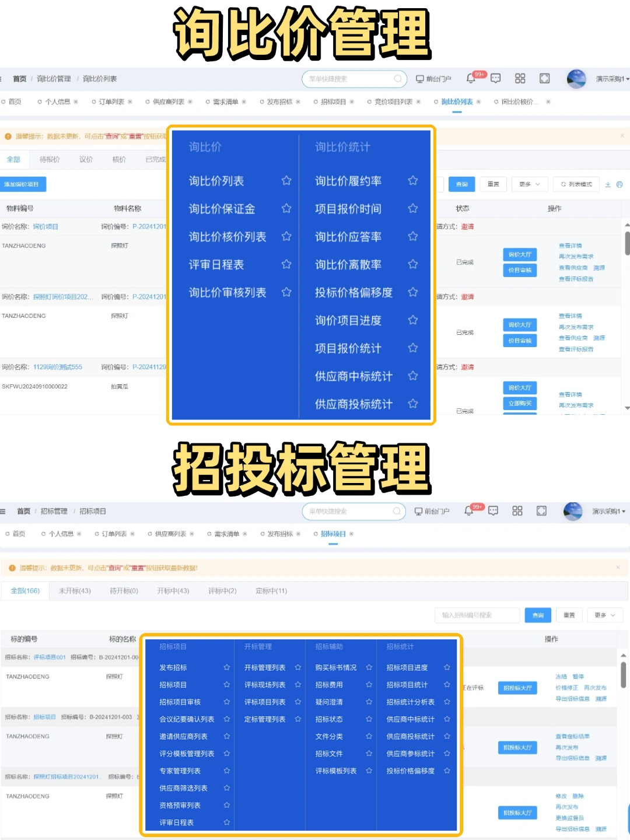Expand the 更多 dropdown in upper toolbar

527,184
